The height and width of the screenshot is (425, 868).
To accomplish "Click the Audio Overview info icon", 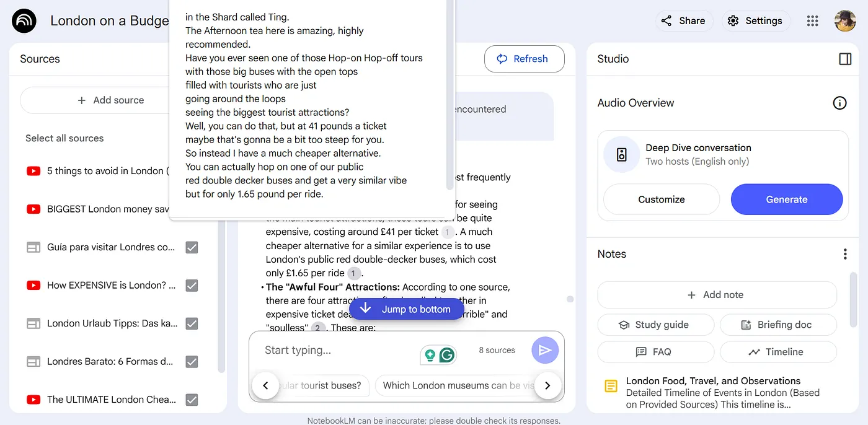I will click(839, 103).
